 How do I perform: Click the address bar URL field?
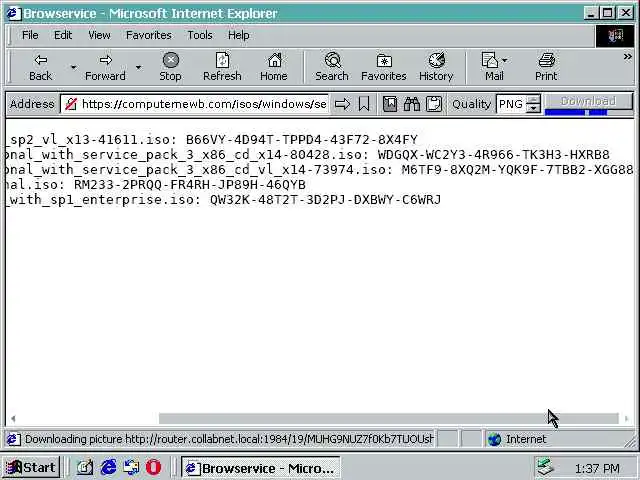(x=204, y=104)
